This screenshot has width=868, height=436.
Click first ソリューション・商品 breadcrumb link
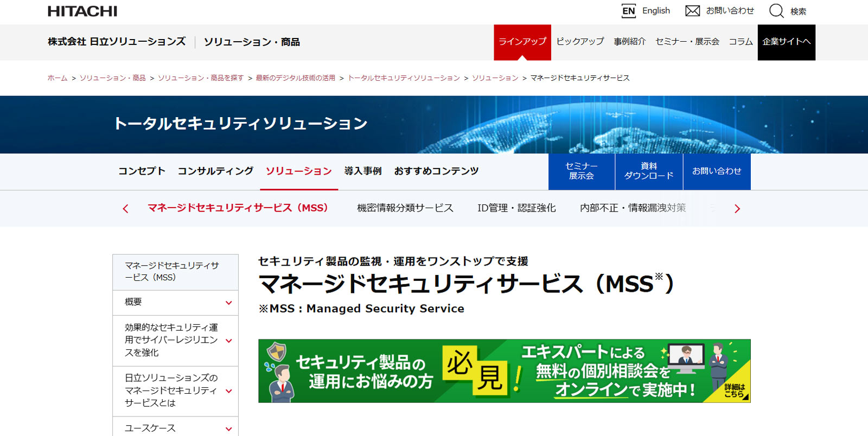[x=113, y=78]
